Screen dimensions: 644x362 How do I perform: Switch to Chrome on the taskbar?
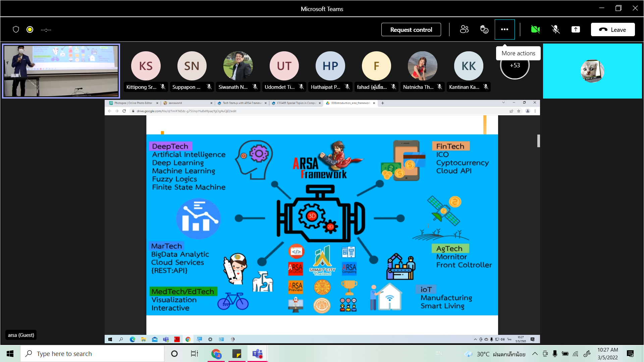pos(216,354)
